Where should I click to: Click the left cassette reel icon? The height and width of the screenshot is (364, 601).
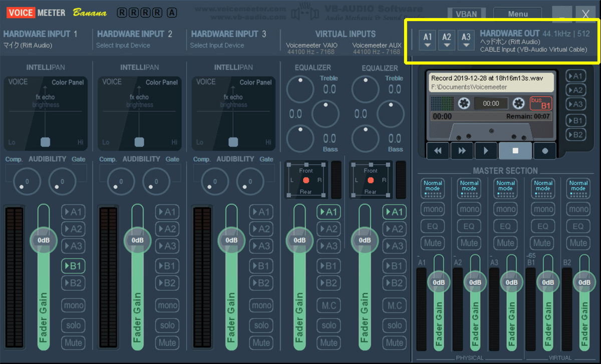pos(465,103)
